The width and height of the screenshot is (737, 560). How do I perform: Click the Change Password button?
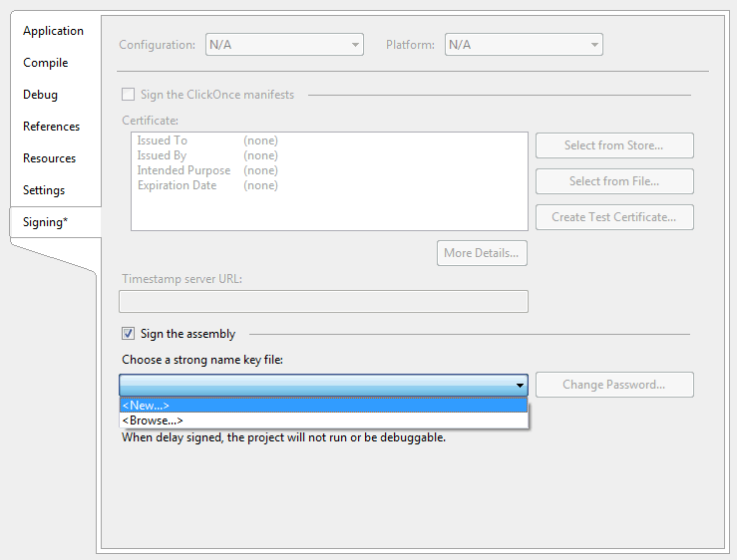point(613,385)
